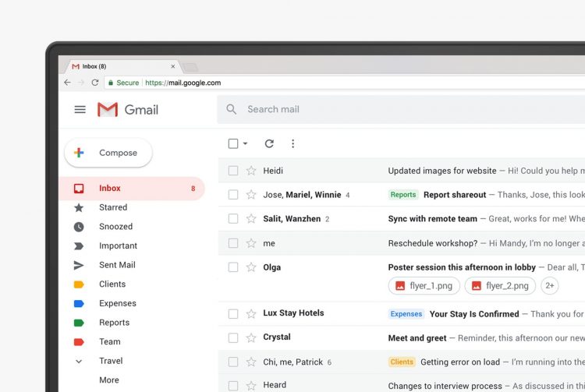585x392 pixels.
Task: Click the Starred star icon in sidebar
Action: 79,207
